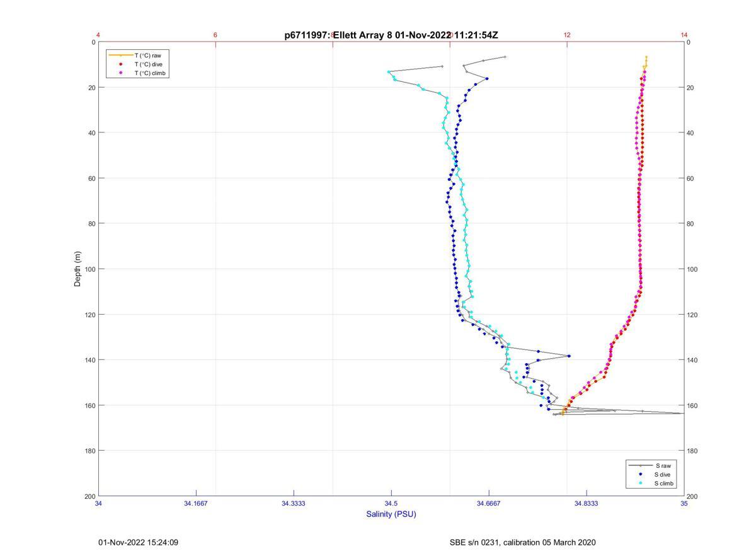Select the 'T (°C) raw' legend label
Viewport: 756px width, 558px height.
(147, 55)
